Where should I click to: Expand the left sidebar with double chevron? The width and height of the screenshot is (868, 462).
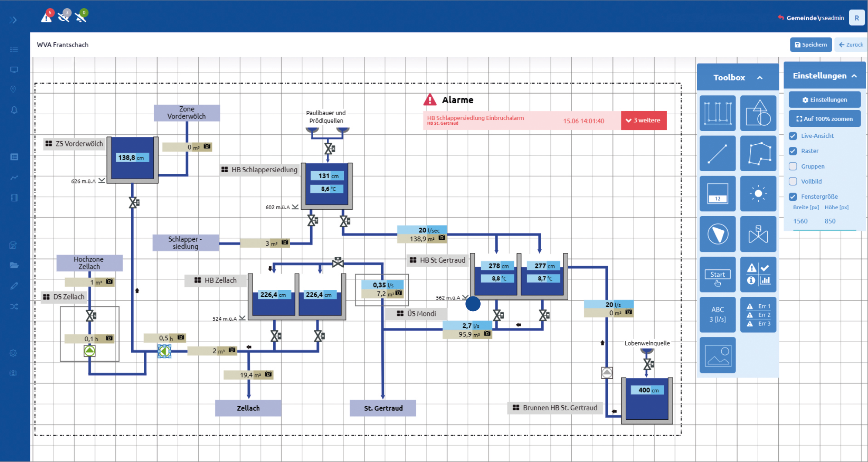coord(14,20)
